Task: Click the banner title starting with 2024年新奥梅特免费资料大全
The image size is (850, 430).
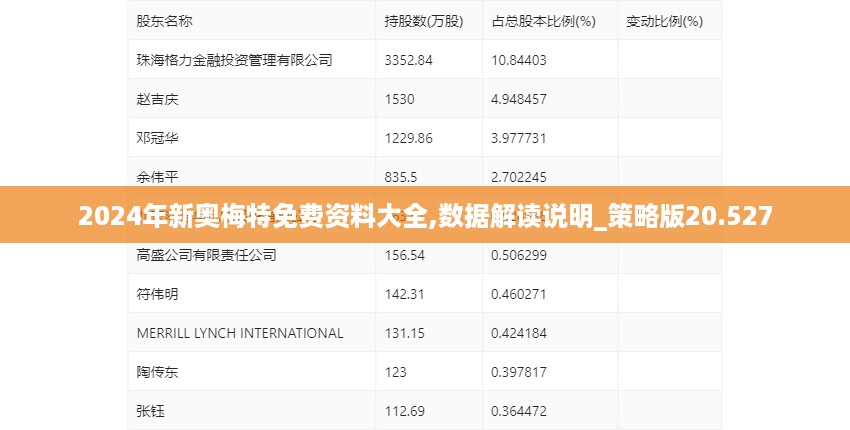Action: point(425,216)
